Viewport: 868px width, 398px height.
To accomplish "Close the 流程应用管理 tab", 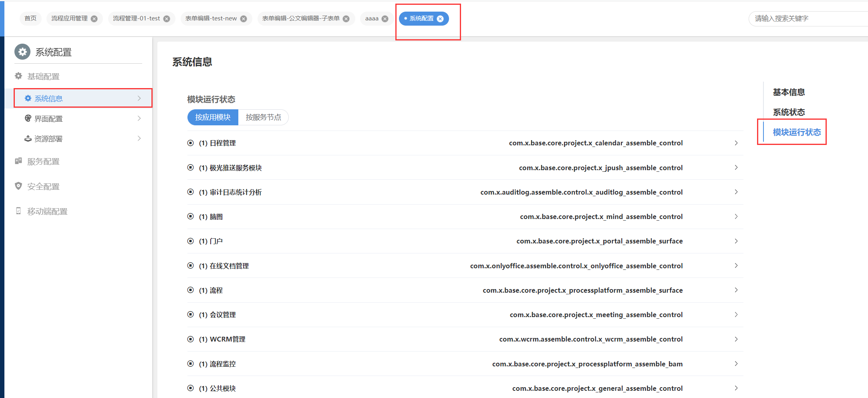I will [x=94, y=19].
